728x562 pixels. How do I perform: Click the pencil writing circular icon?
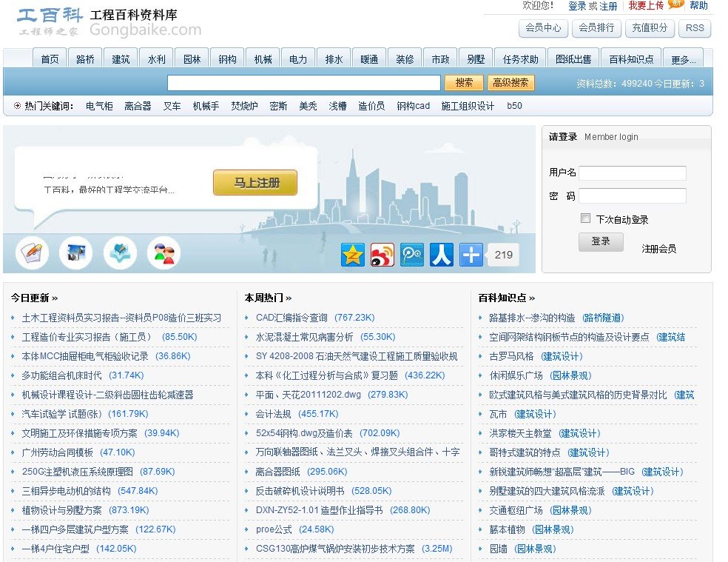click(31, 252)
